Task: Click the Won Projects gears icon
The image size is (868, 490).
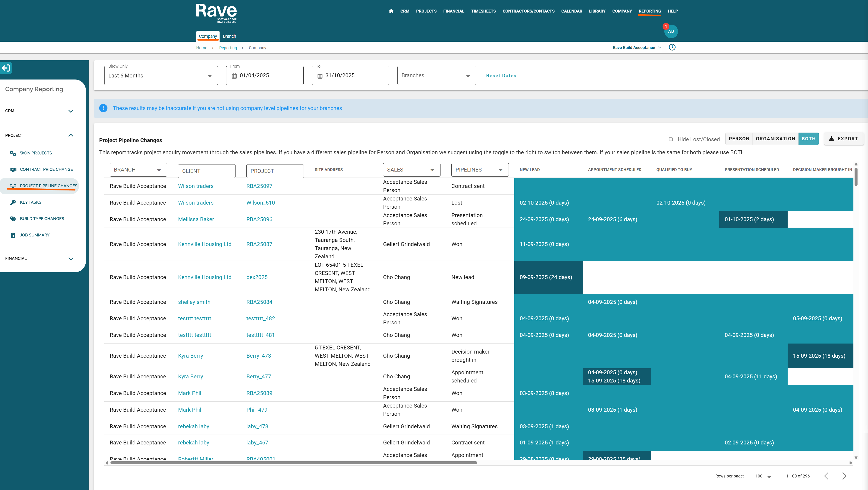Action: click(13, 153)
